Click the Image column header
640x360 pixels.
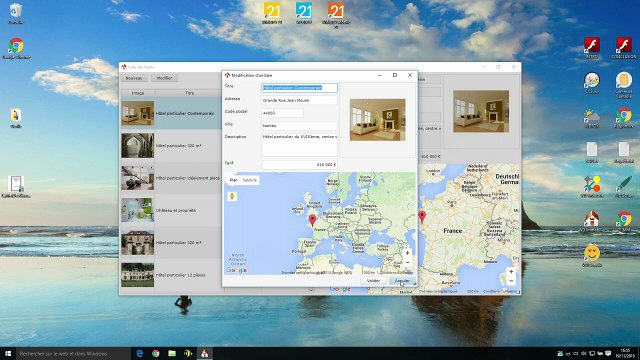138,93
